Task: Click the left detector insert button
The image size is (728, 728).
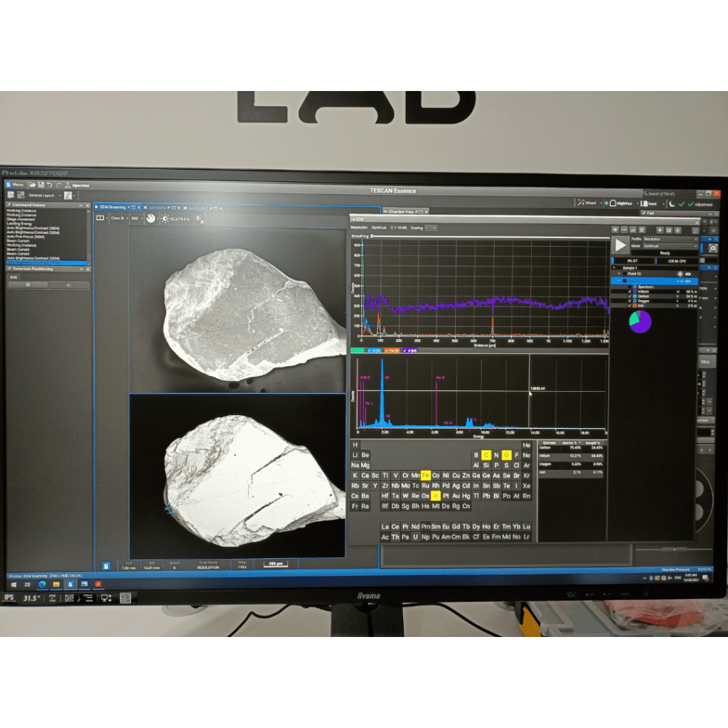Action: [x=28, y=285]
